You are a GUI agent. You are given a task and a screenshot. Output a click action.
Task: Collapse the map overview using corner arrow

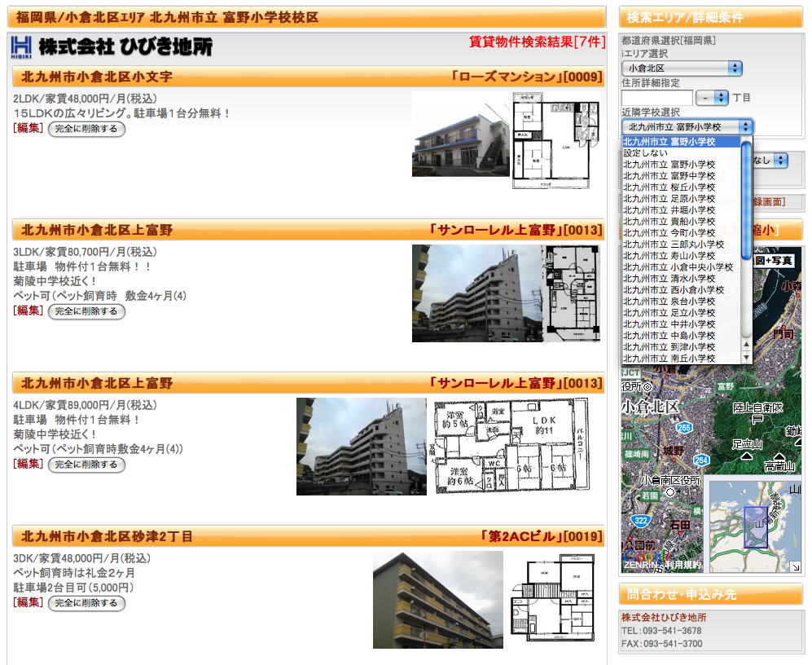(x=796, y=567)
